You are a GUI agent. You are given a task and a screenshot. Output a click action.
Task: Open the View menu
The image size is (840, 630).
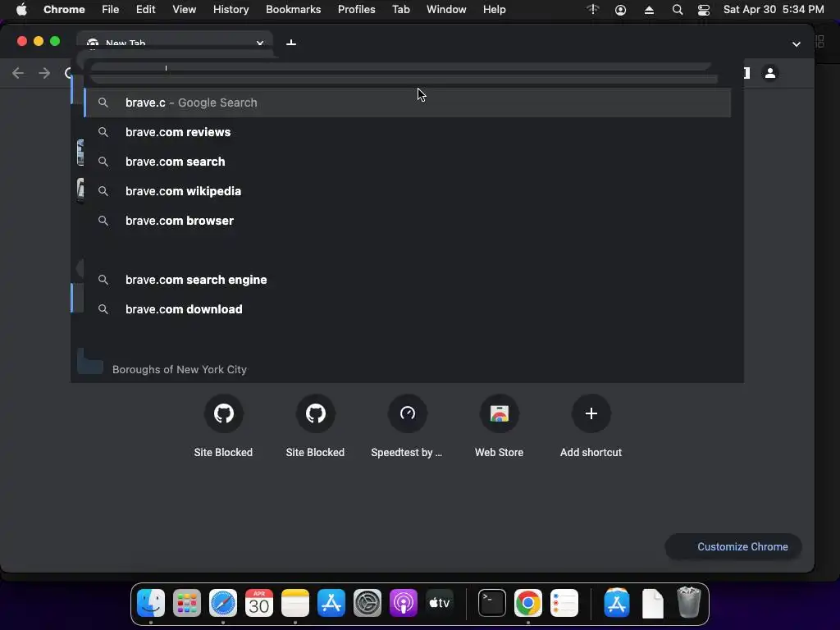pyautogui.click(x=184, y=10)
